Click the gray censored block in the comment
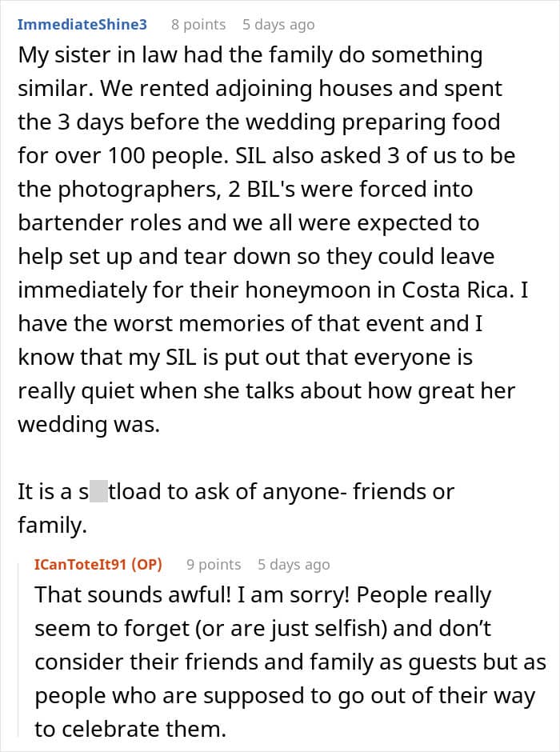Image resolution: width=560 pixels, height=752 pixels. [x=98, y=491]
